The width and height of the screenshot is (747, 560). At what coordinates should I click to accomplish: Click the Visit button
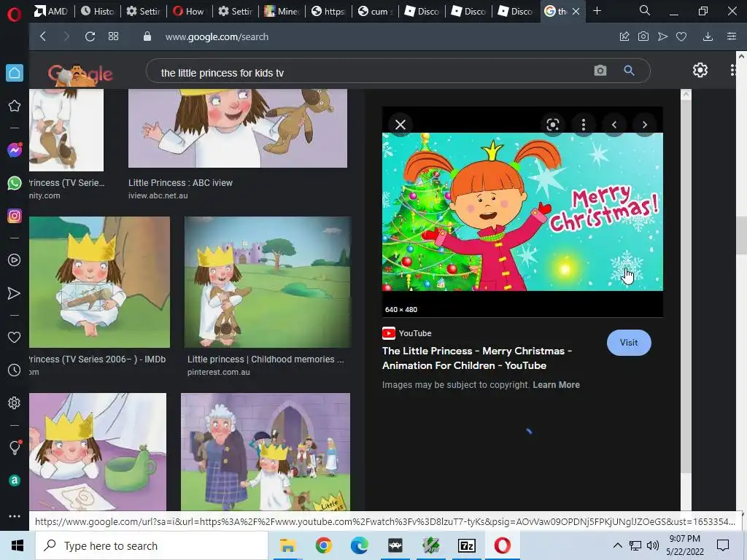(629, 343)
